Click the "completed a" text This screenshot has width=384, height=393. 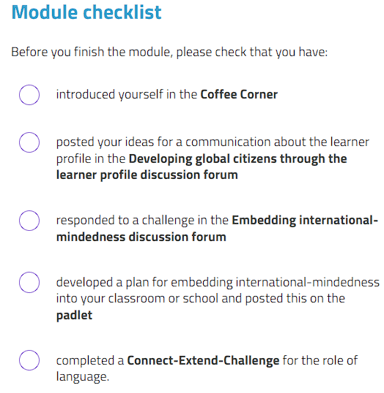click(x=90, y=361)
